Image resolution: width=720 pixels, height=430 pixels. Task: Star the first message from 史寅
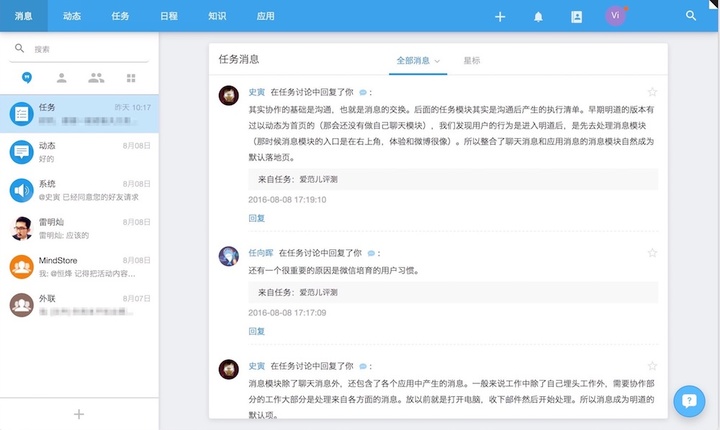652,92
